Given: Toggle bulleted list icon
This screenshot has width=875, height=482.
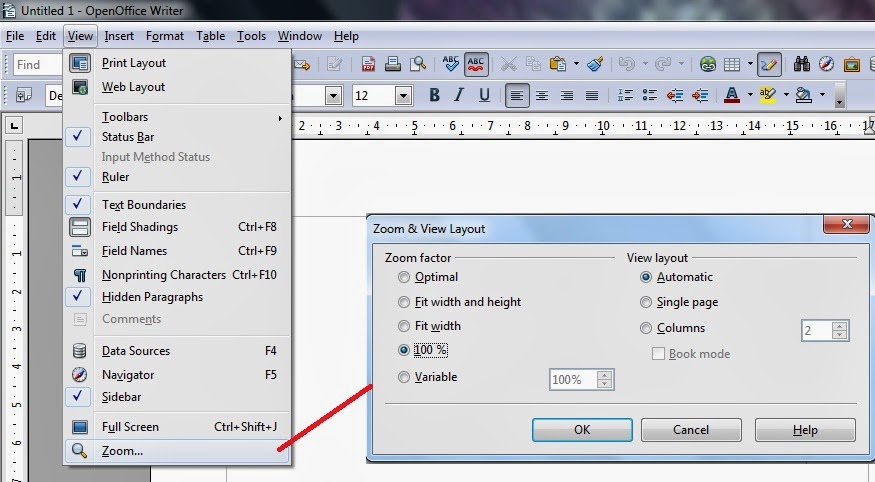Looking at the screenshot, I should pos(650,95).
